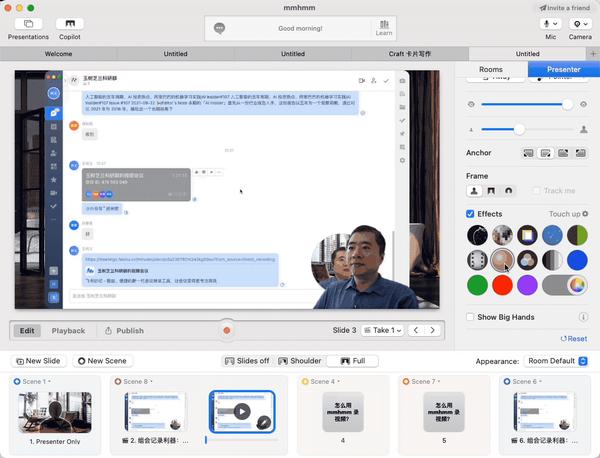Reset presenter settings
This screenshot has height=458, width=600.
tap(573, 339)
